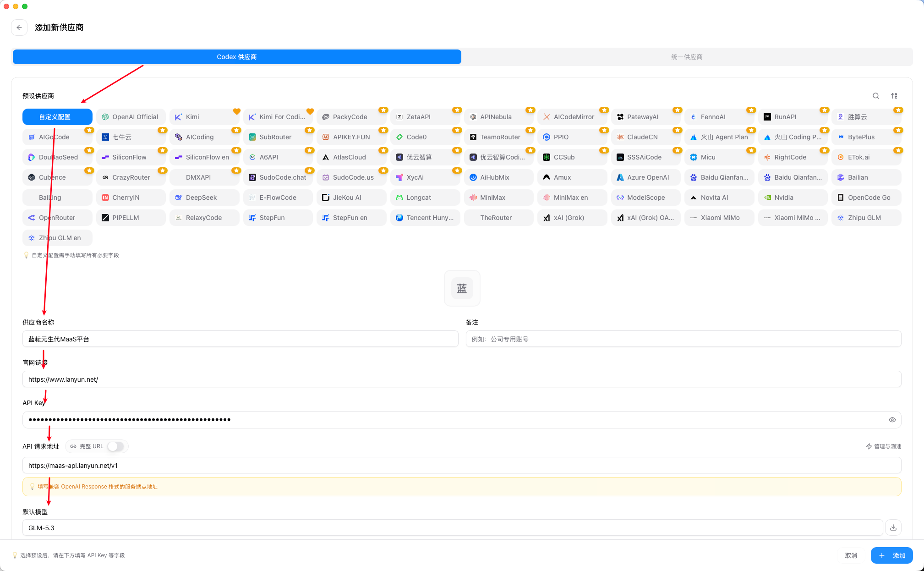
Task: Select the CherryIN preset
Action: (131, 198)
